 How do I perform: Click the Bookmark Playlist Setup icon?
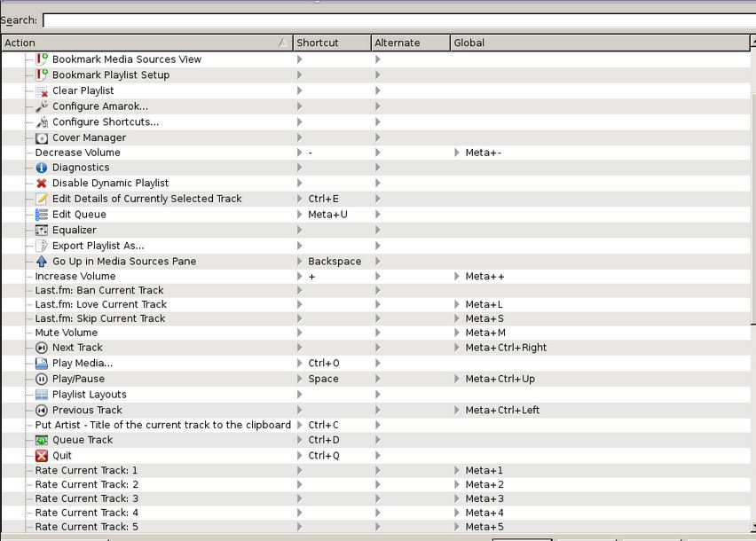pyautogui.click(x=42, y=74)
